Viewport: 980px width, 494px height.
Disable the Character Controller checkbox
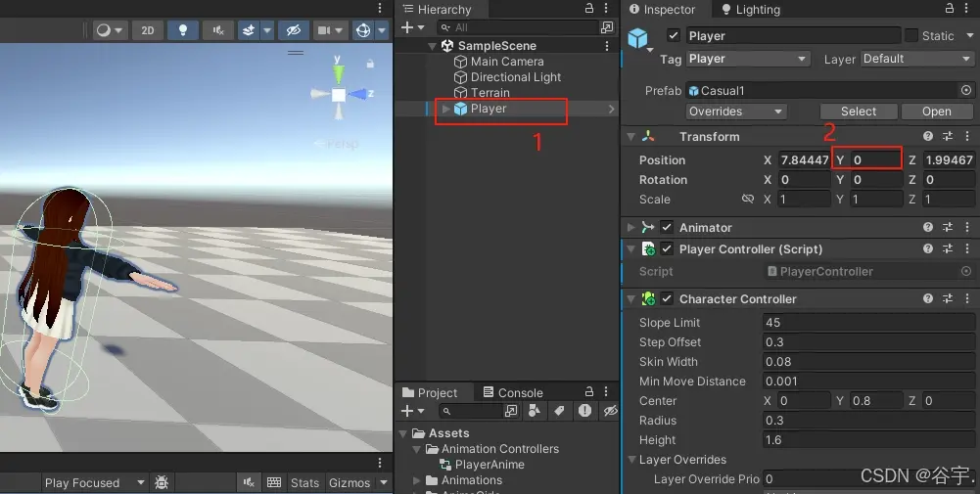coord(667,298)
